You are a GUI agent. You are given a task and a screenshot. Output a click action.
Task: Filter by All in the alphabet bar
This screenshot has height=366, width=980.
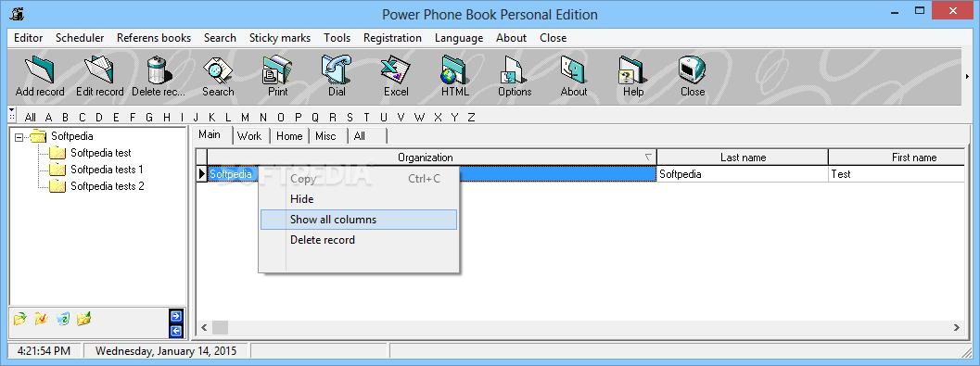click(x=30, y=117)
